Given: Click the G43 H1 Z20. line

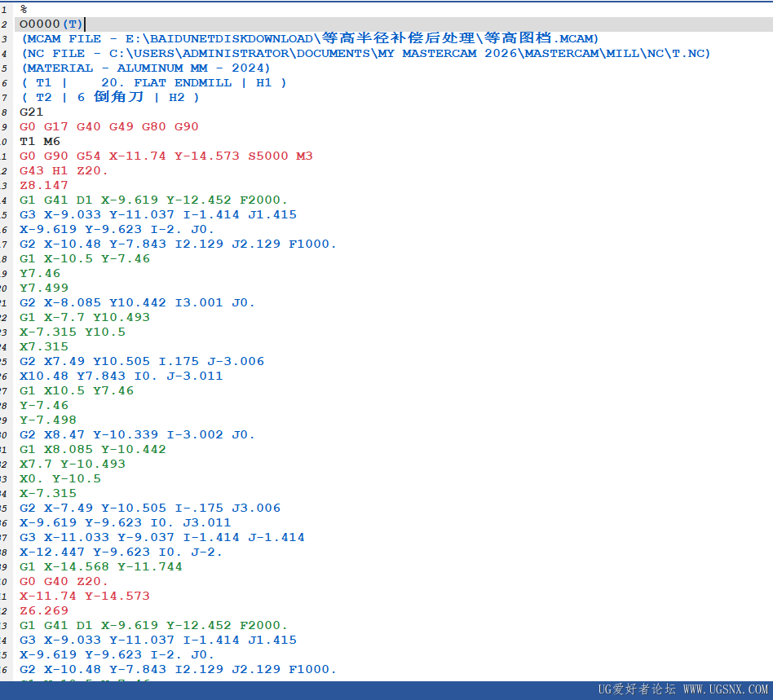Looking at the screenshot, I should coord(63,171).
